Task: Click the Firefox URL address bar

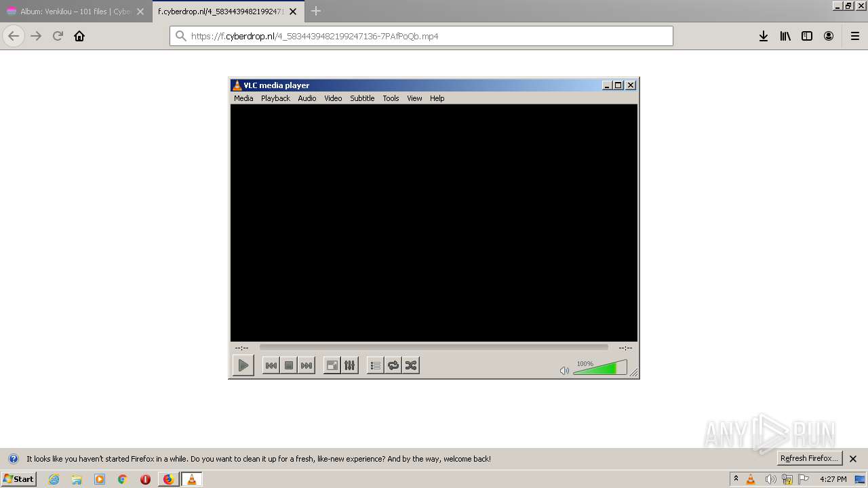Action: [421, 36]
